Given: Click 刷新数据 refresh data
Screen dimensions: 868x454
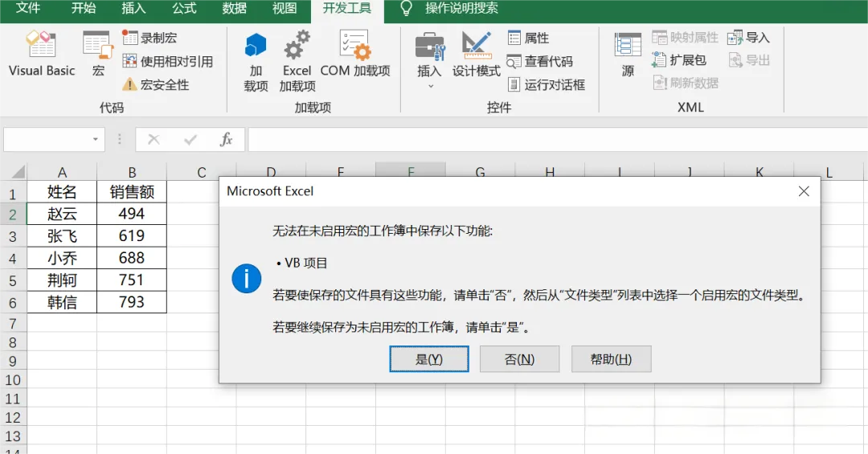Looking at the screenshot, I should point(686,83).
